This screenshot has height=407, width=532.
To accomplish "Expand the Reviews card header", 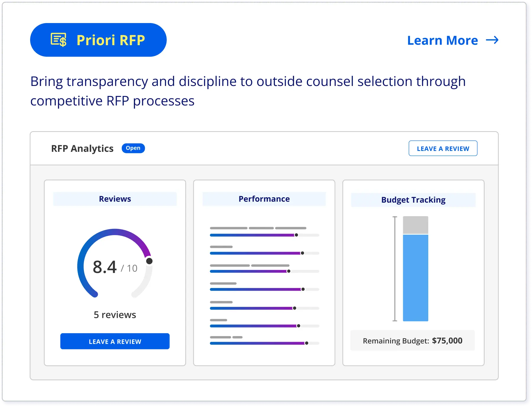I will tap(115, 199).
